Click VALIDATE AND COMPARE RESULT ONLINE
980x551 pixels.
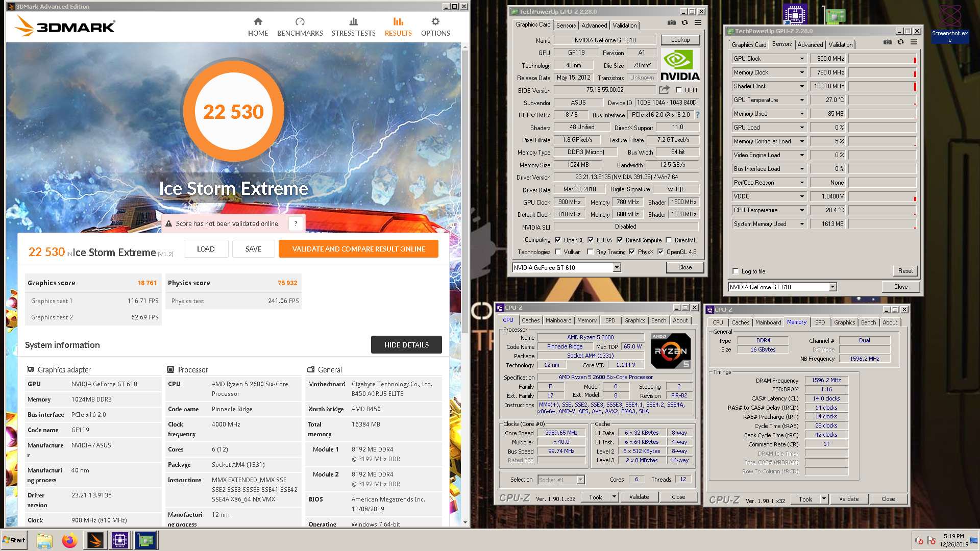pos(358,249)
